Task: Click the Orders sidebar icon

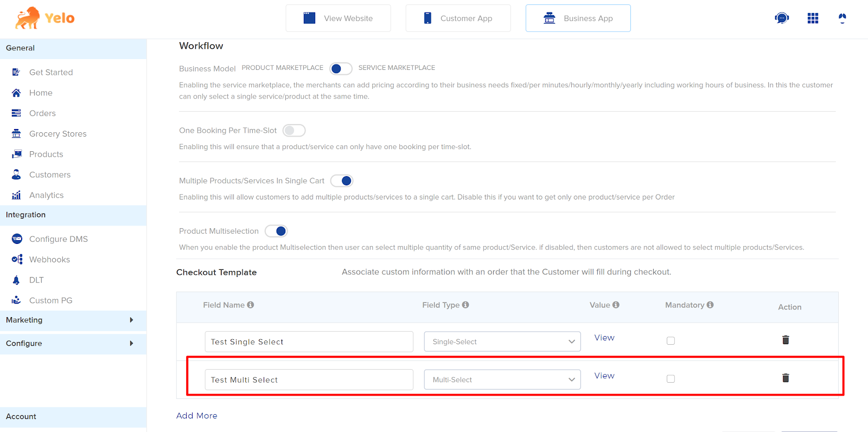Action: pos(16,113)
